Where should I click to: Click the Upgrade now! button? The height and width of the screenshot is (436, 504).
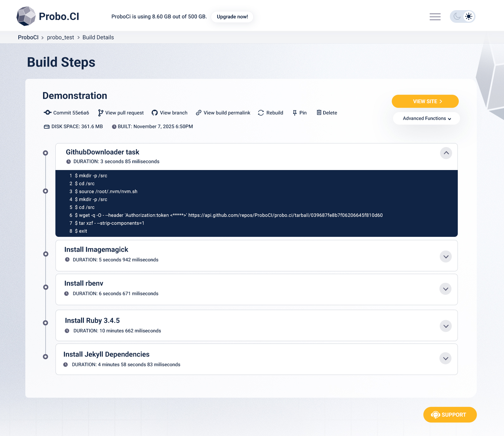(x=232, y=17)
